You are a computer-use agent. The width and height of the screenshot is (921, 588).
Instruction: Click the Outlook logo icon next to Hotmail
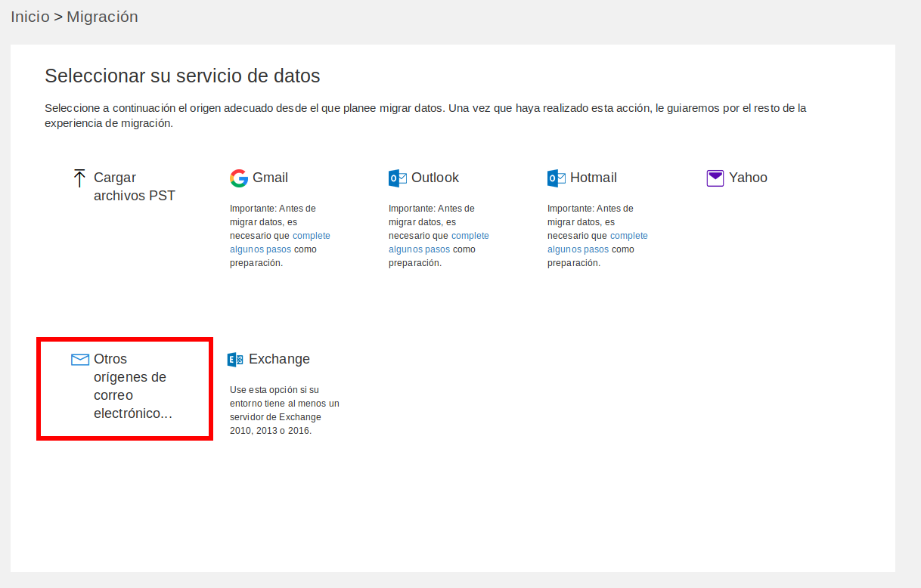[x=557, y=178]
